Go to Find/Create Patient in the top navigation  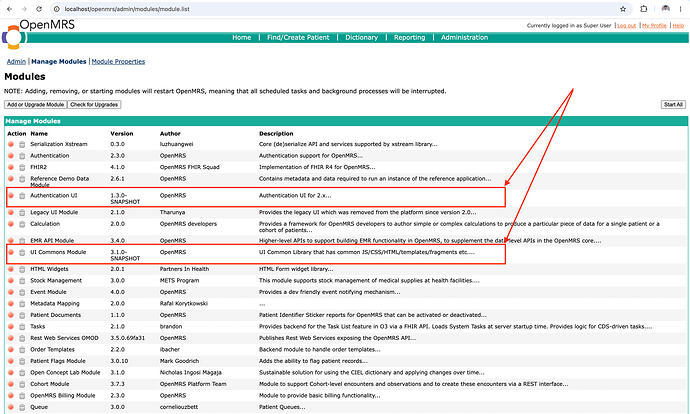tap(298, 37)
